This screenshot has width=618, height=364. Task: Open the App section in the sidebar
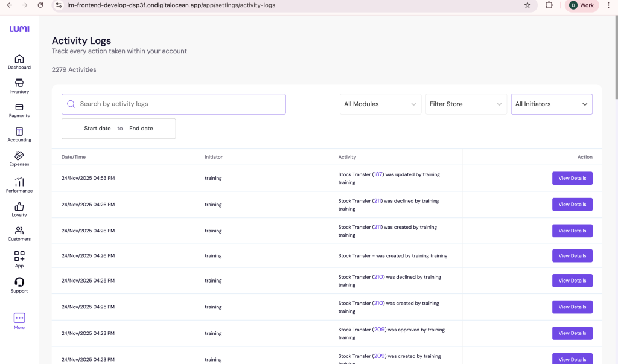(19, 260)
